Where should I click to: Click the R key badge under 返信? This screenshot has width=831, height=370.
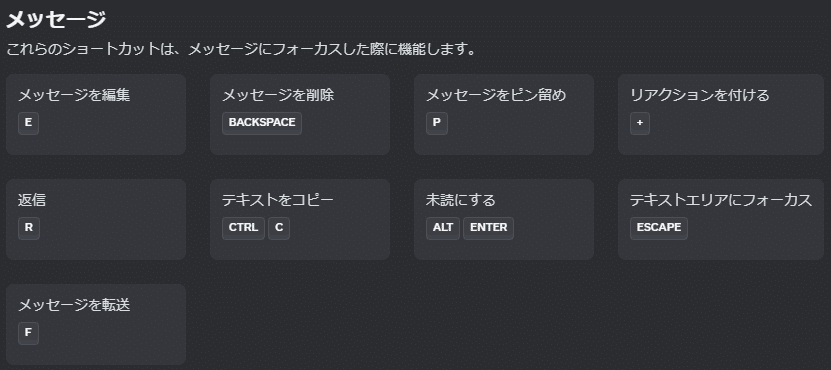pos(29,228)
